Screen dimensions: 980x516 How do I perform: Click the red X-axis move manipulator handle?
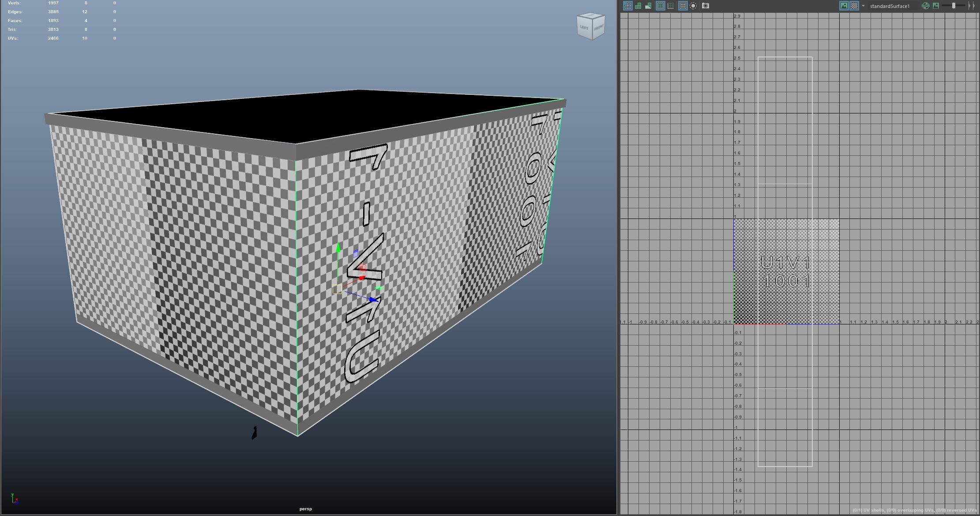[361, 278]
